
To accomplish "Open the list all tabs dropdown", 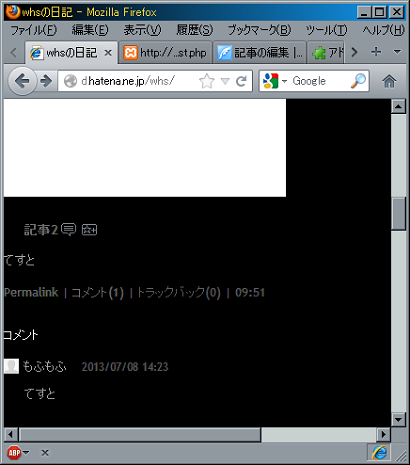I will [x=397, y=52].
